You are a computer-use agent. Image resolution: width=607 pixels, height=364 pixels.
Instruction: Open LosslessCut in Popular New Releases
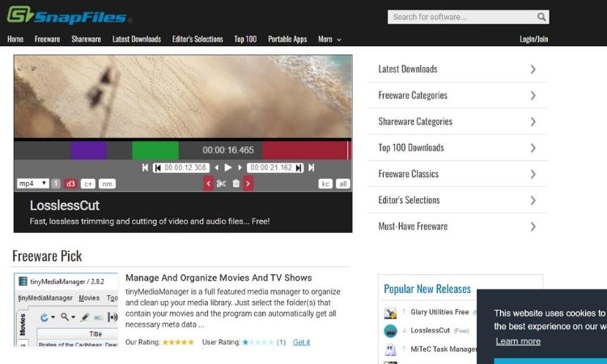pos(430,330)
